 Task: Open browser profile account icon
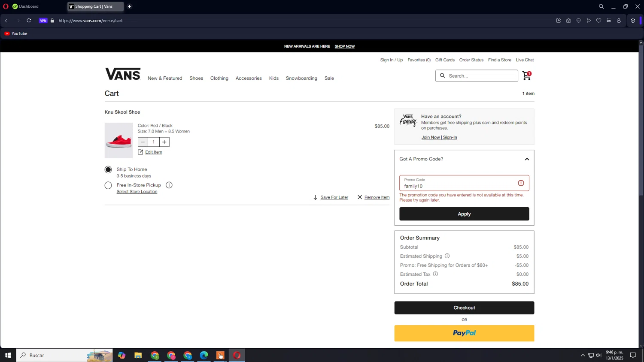pos(619,21)
